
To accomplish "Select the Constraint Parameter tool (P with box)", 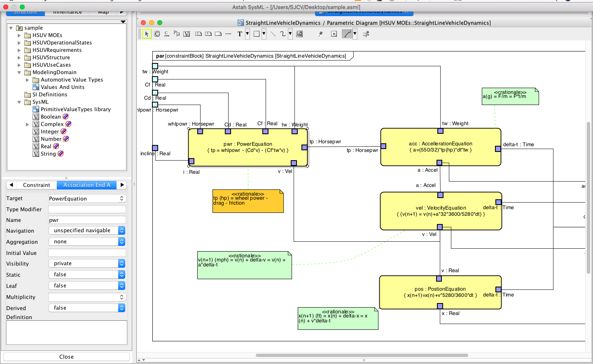I will coord(177,34).
